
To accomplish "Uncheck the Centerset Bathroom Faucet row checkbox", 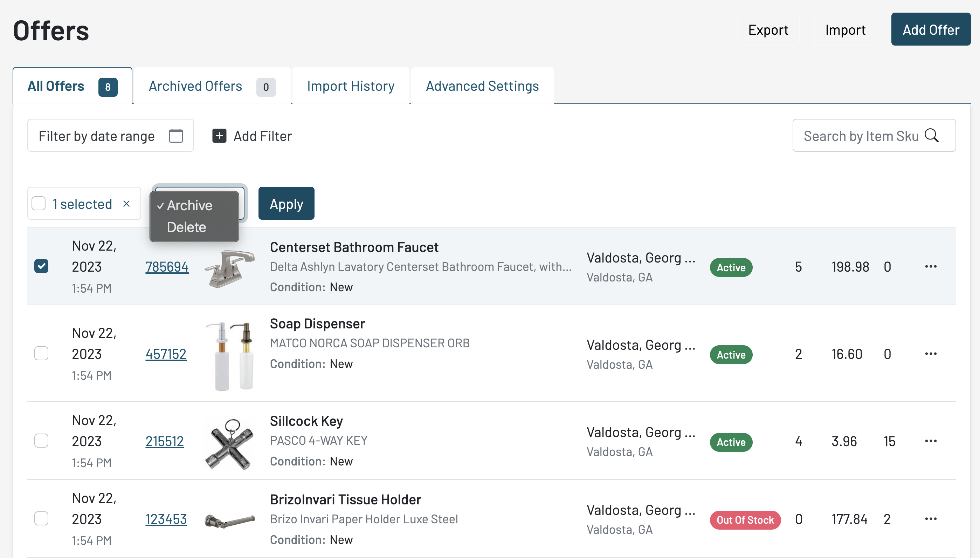I will (41, 266).
